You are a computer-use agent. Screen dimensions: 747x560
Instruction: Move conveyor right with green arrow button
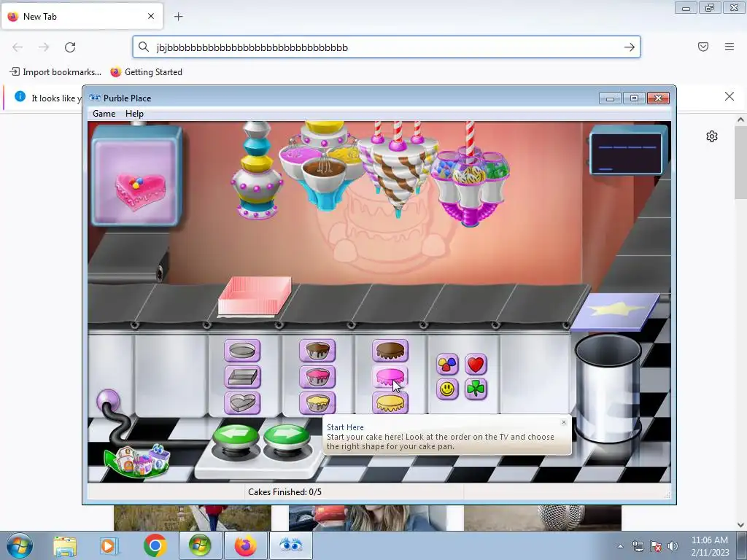point(287,437)
